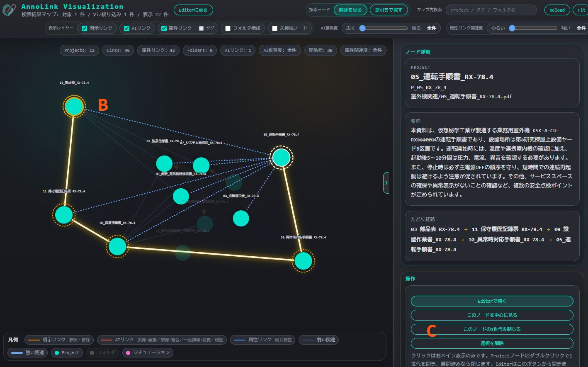The height and width of the screenshot is (367, 588).
Task: Enable the フォルダ構成 checkbox
Action: click(x=228, y=28)
